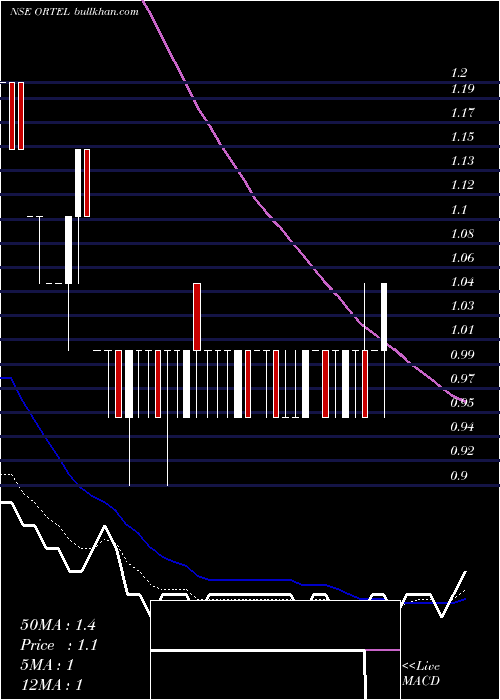Click the 0.92 price axis label
The image size is (500, 700).
point(462,451)
